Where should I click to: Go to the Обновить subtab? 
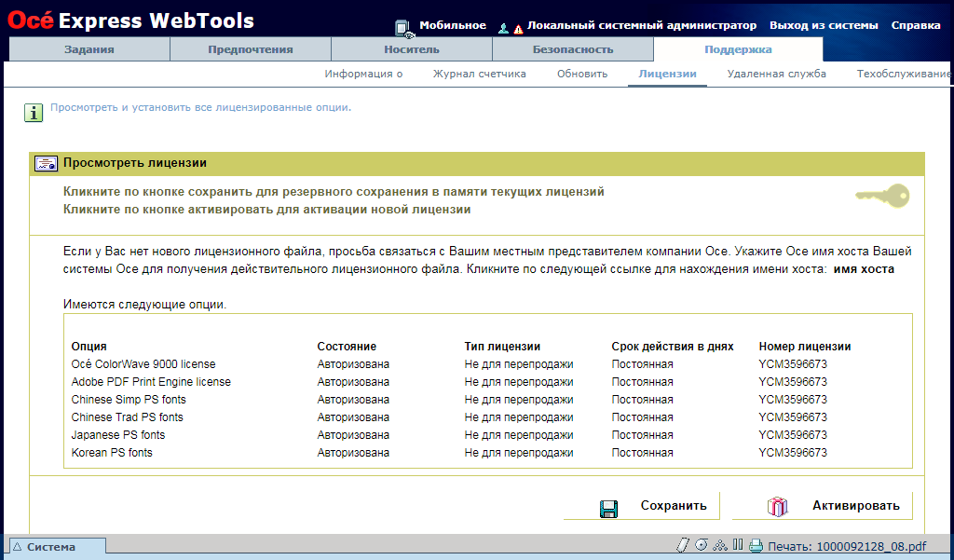(x=582, y=74)
